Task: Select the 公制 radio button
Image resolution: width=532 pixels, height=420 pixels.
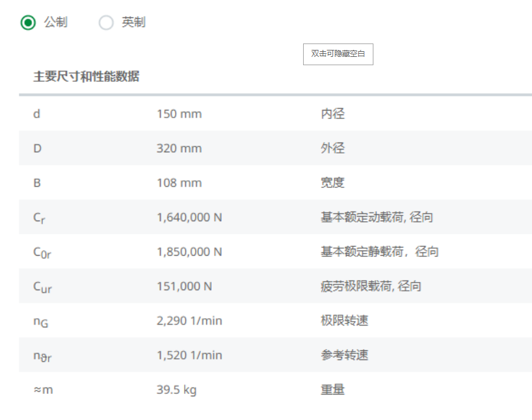Action: point(28,23)
